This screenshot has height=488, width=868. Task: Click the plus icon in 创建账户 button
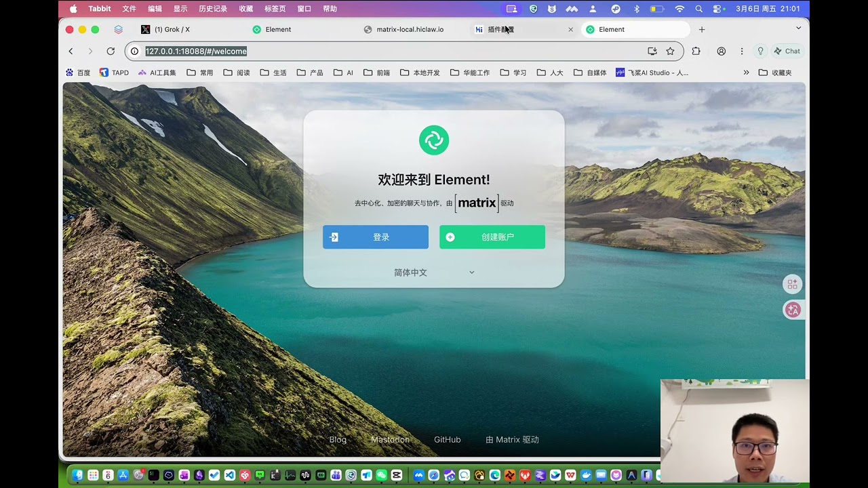(450, 237)
